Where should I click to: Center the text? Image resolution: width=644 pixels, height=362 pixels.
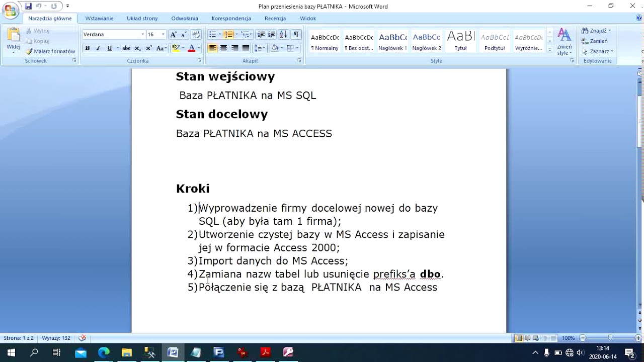pyautogui.click(x=223, y=48)
